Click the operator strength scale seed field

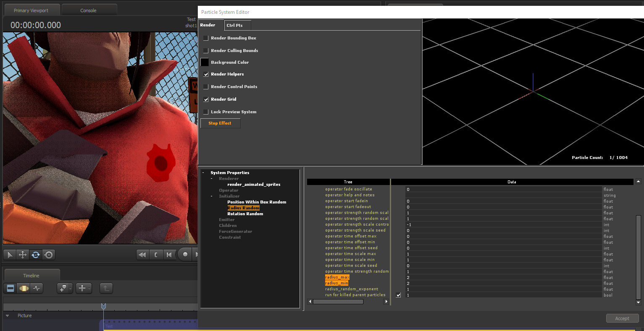click(504, 230)
